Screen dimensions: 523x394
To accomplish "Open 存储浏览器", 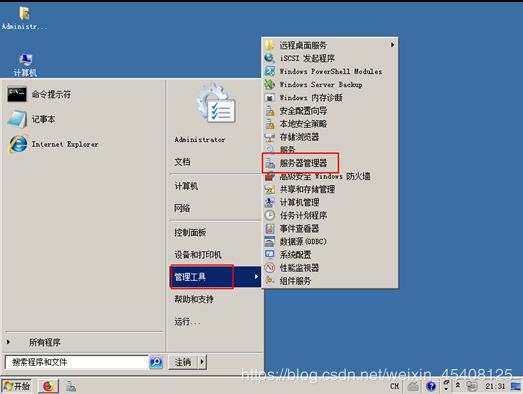I will click(330, 137).
